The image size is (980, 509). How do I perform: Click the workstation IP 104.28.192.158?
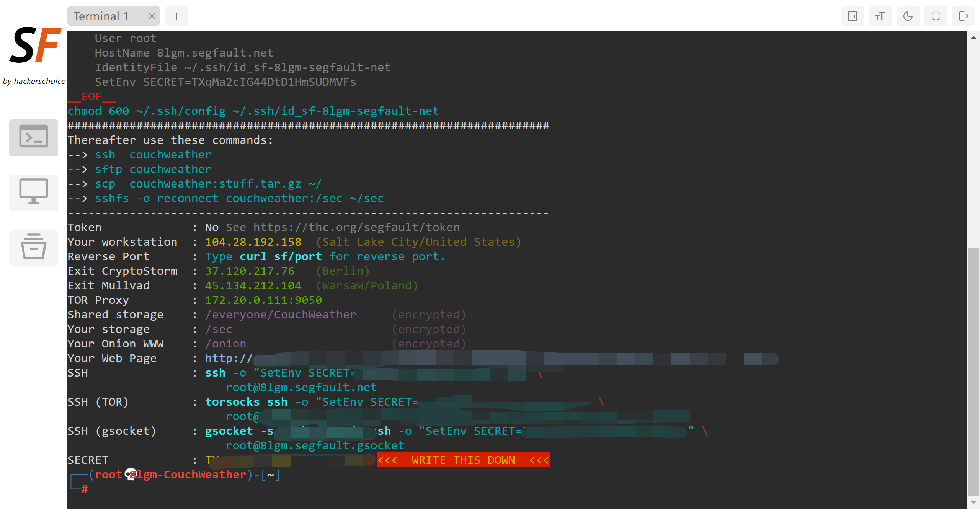[x=253, y=242]
